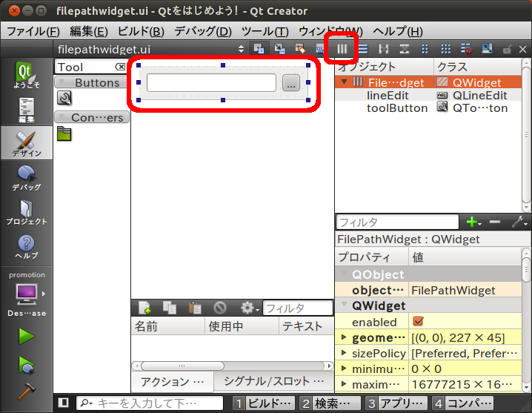Viewport: 532px width, 413px height.
Task: Click the hammer Build icon
Action: click(26, 391)
